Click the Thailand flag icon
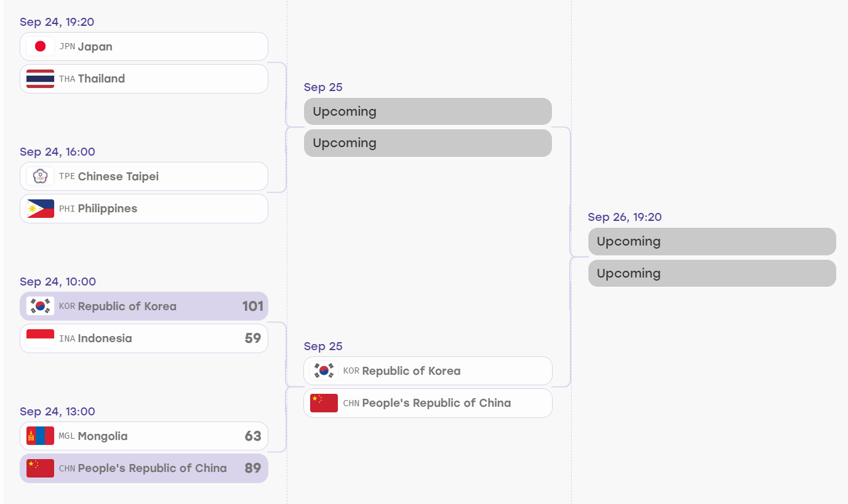Image resolution: width=848 pixels, height=504 pixels. (x=40, y=79)
